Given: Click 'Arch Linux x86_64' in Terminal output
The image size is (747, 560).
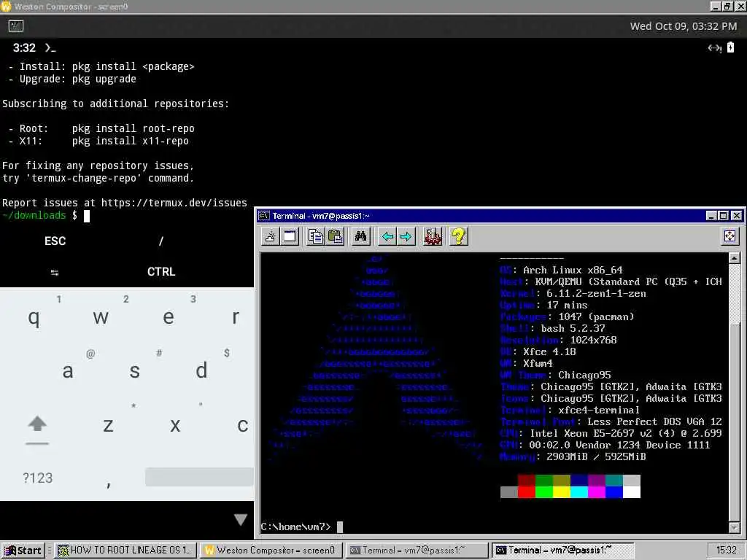Looking at the screenshot, I should coord(573,270).
